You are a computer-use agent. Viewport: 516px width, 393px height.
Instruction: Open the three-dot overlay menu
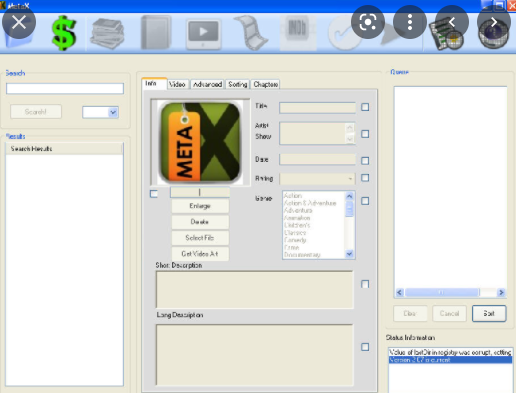pos(410,23)
